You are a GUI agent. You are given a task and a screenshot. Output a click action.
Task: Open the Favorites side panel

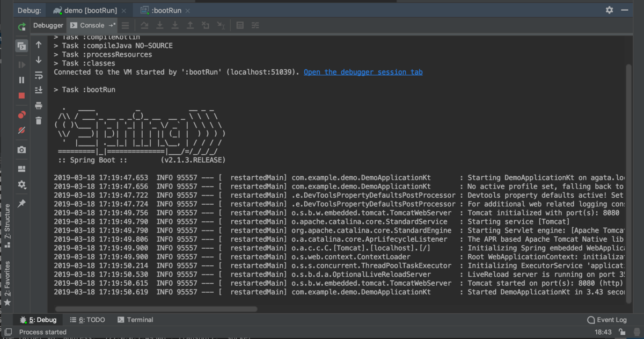point(7,283)
